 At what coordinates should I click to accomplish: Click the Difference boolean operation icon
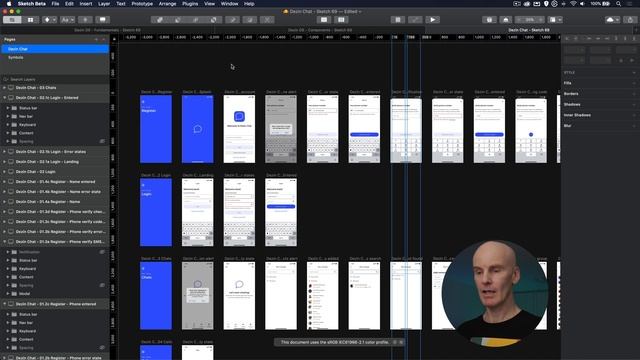(213, 20)
